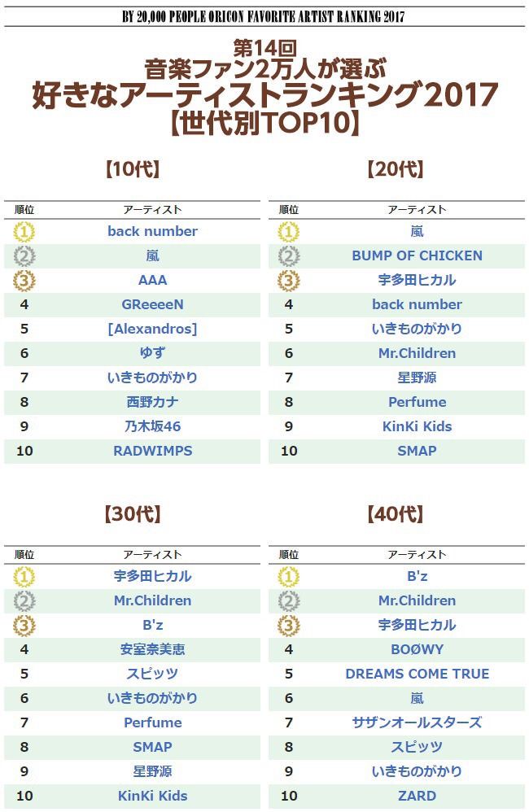Click the gold 1st-place medal in the 10代 table
Viewport: 529px width, 812px height.
pyautogui.click(x=24, y=232)
